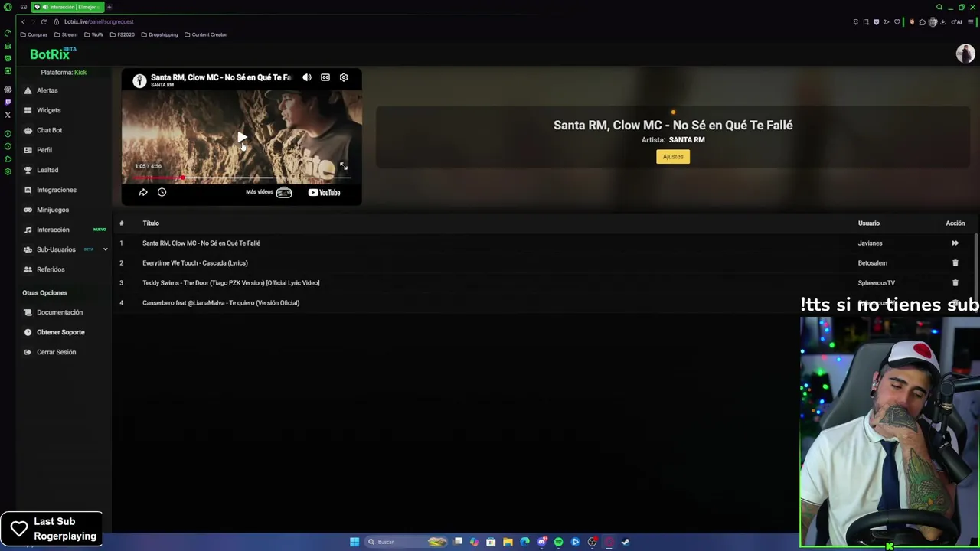
Task: Open a new browser tab
Action: pyautogui.click(x=109, y=7)
